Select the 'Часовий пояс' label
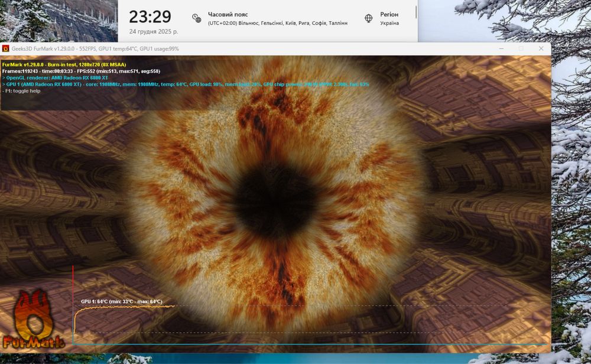 (x=228, y=14)
